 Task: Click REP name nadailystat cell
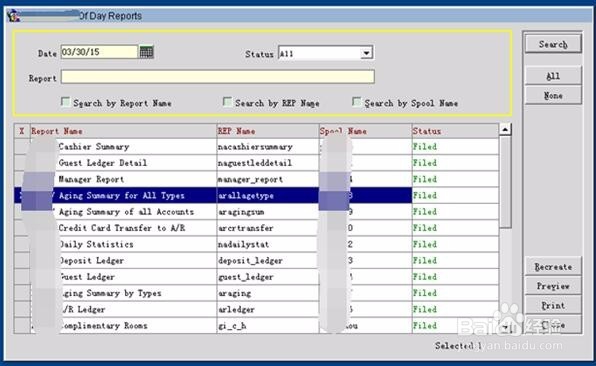coord(268,244)
